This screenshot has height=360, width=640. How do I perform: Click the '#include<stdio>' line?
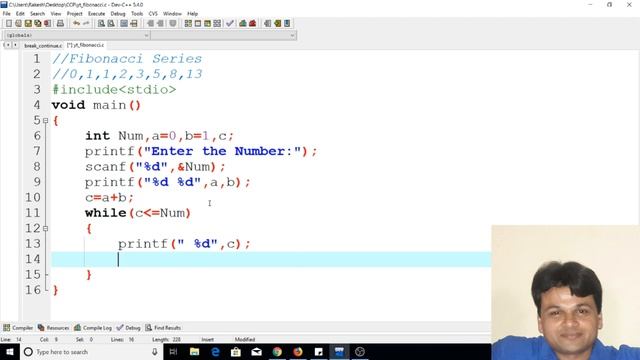point(114,90)
